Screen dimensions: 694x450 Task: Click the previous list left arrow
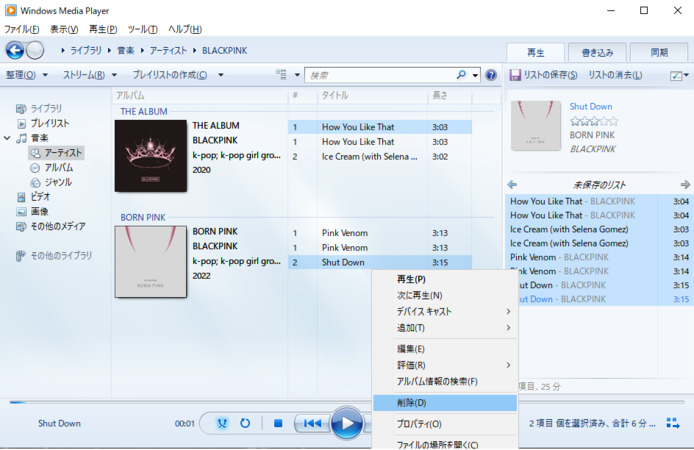tap(512, 184)
